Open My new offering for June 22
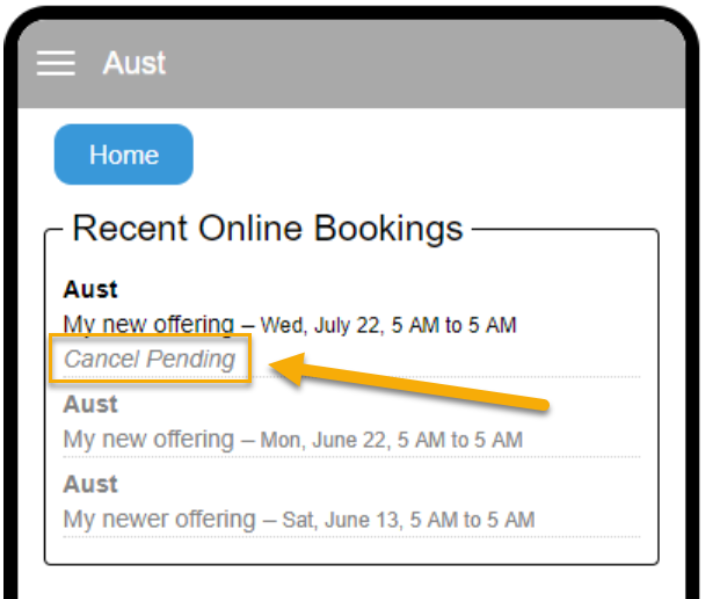This screenshot has width=702, height=599. [x=148, y=439]
